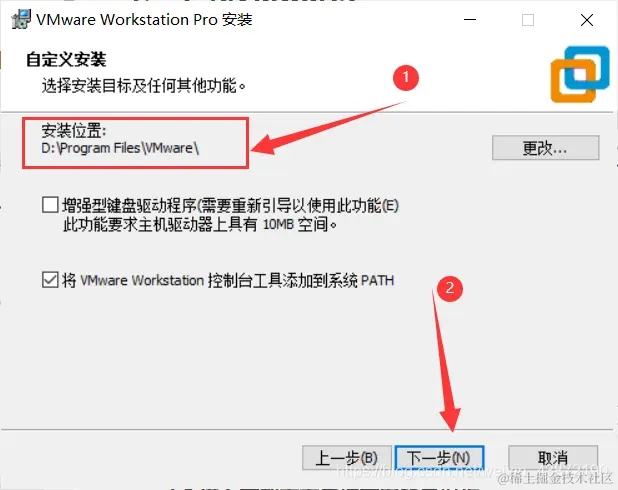Click the red circle annotation numbered 2
The height and width of the screenshot is (490, 618).
pyautogui.click(x=450, y=288)
